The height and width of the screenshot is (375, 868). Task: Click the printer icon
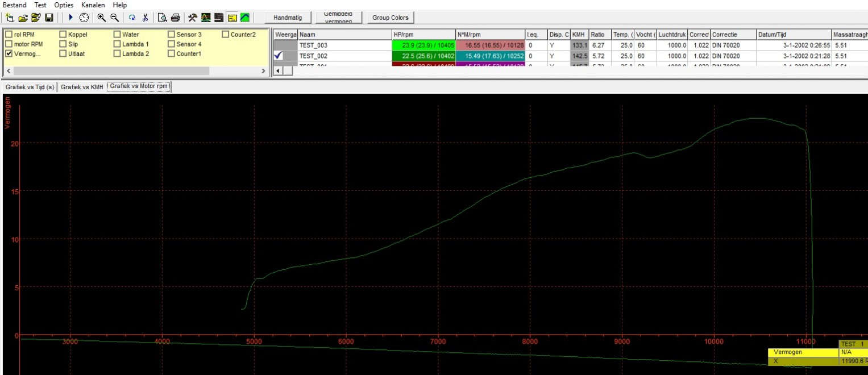pyautogui.click(x=176, y=18)
